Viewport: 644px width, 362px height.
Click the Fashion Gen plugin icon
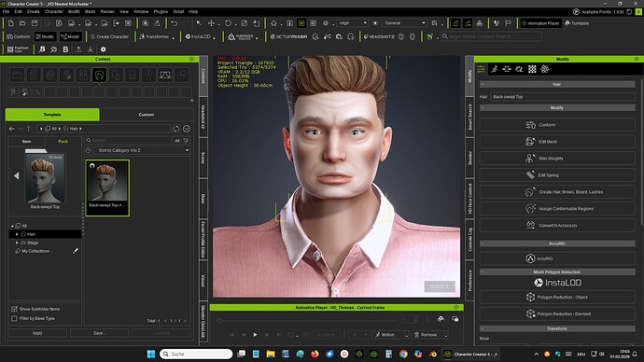[18, 49]
